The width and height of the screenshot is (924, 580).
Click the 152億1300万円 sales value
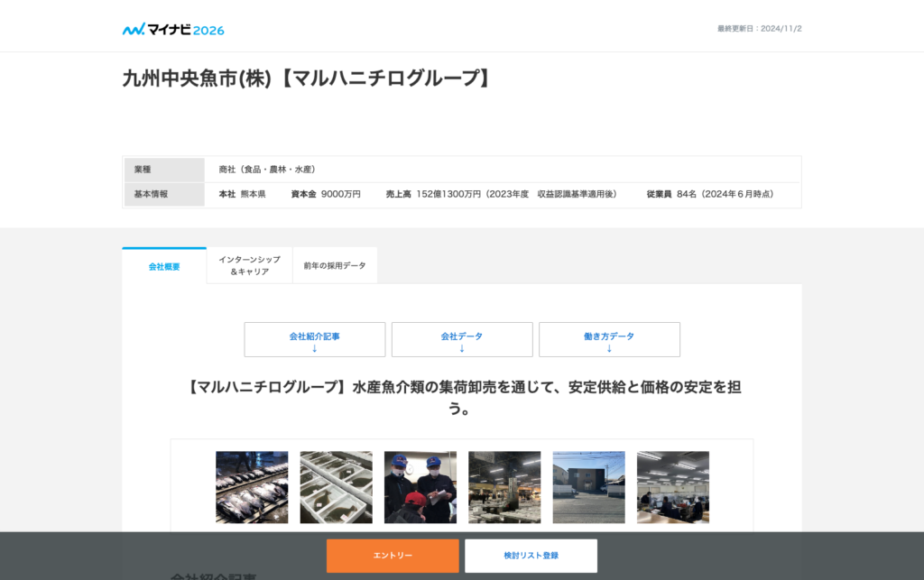[x=448, y=194]
